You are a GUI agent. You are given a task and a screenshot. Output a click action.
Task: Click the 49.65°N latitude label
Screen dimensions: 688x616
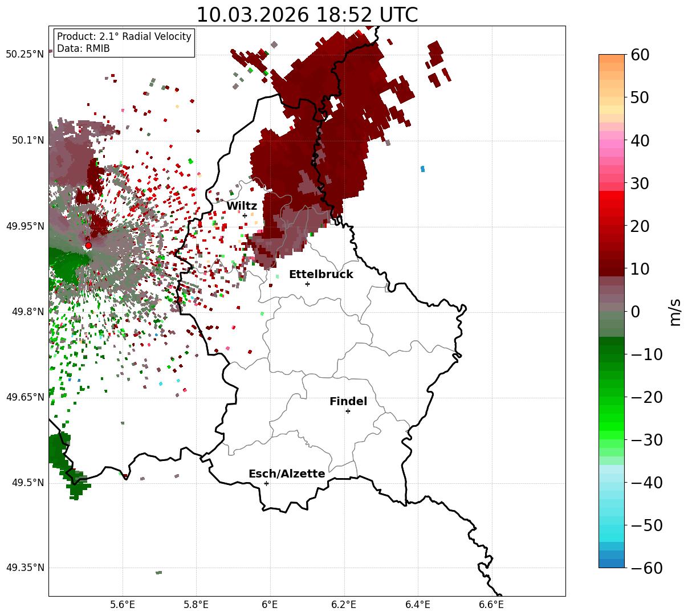(x=25, y=397)
